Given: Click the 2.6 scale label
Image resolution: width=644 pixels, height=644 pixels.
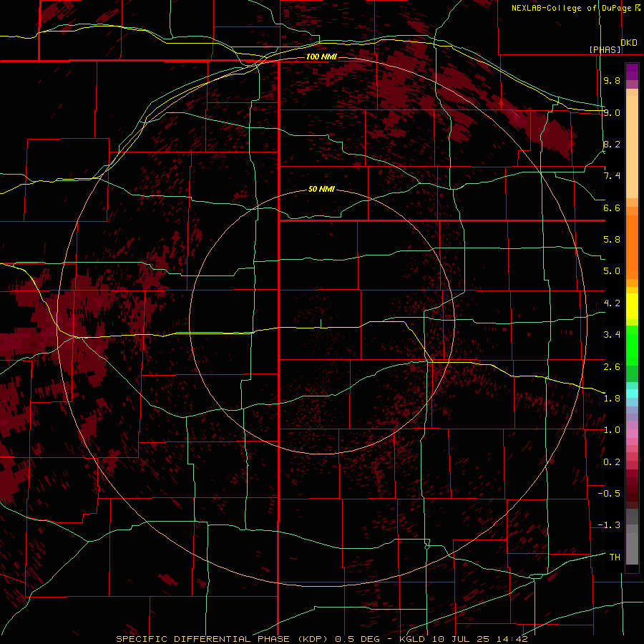Looking at the screenshot, I should [x=612, y=367].
